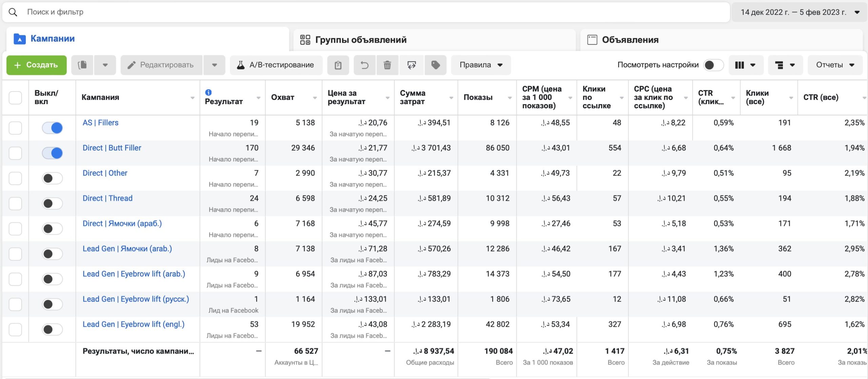
Task: Expand the Правила dropdown
Action: (x=481, y=65)
